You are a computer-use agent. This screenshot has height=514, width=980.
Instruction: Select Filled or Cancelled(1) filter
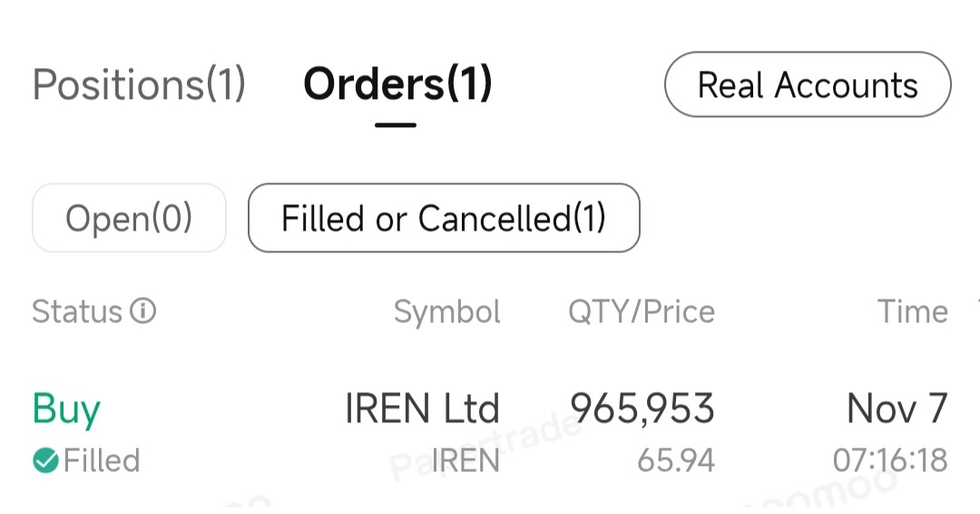click(444, 218)
